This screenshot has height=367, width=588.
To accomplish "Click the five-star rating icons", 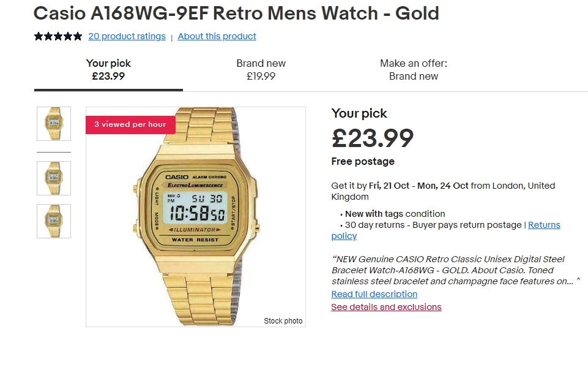I will 58,36.
